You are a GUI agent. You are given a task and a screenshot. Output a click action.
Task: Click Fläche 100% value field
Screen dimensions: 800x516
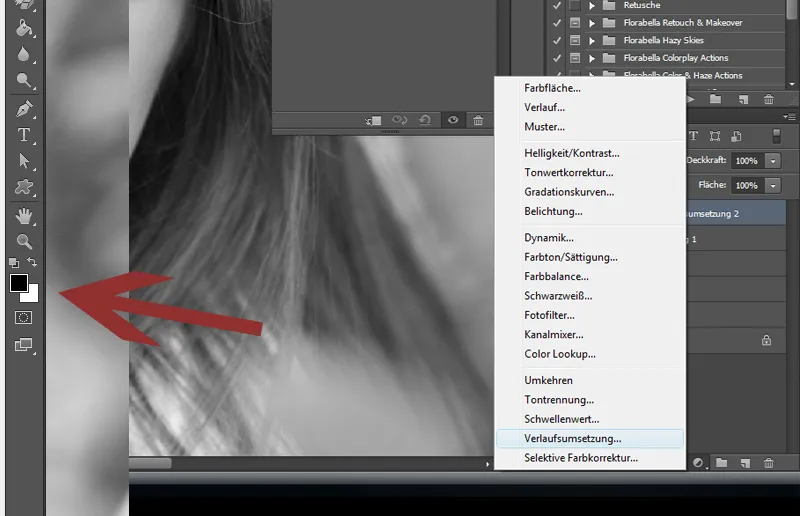click(748, 186)
